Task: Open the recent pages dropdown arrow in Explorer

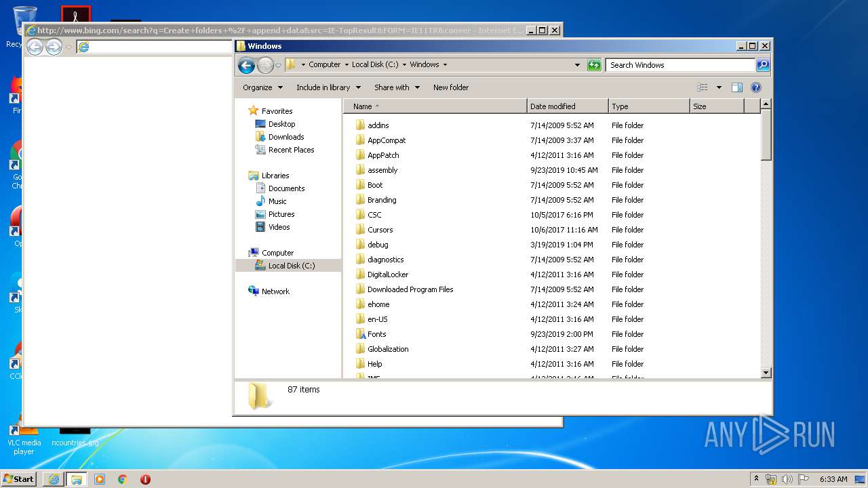Action: point(278,66)
